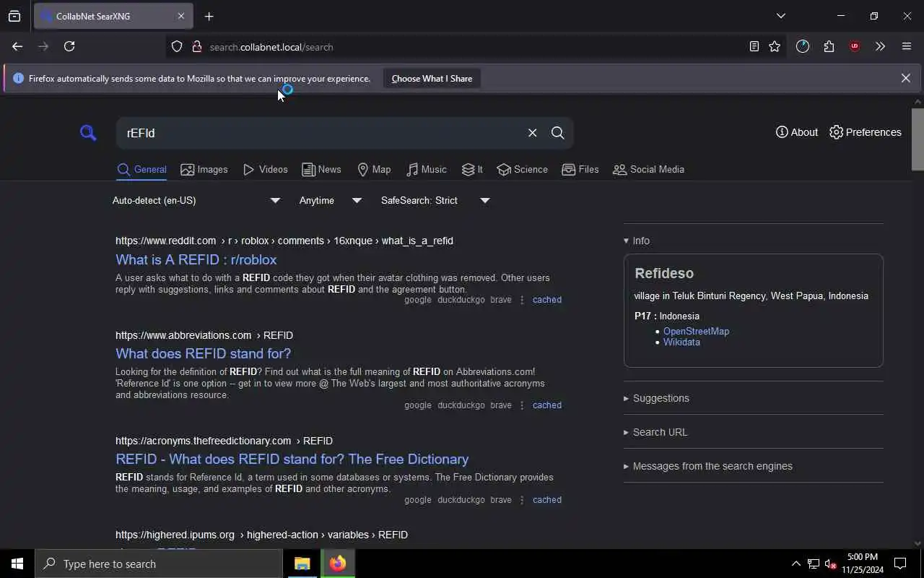
Task: Click Firefox icon in the taskbar
Action: [x=338, y=564]
